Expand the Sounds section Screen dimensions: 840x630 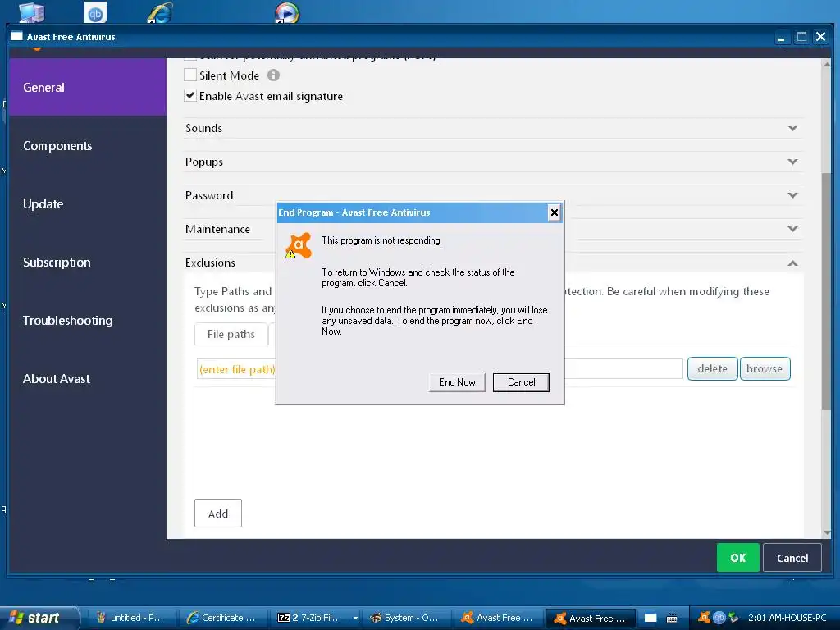[x=493, y=128]
